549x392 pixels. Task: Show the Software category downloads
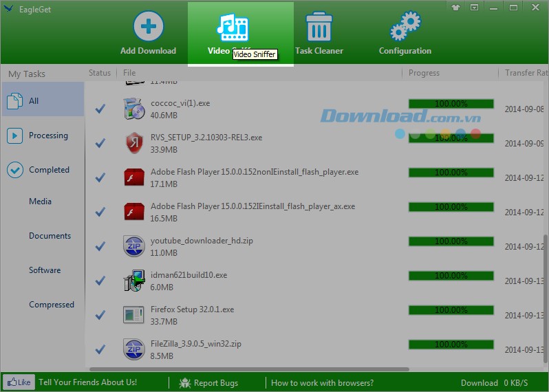pos(45,270)
